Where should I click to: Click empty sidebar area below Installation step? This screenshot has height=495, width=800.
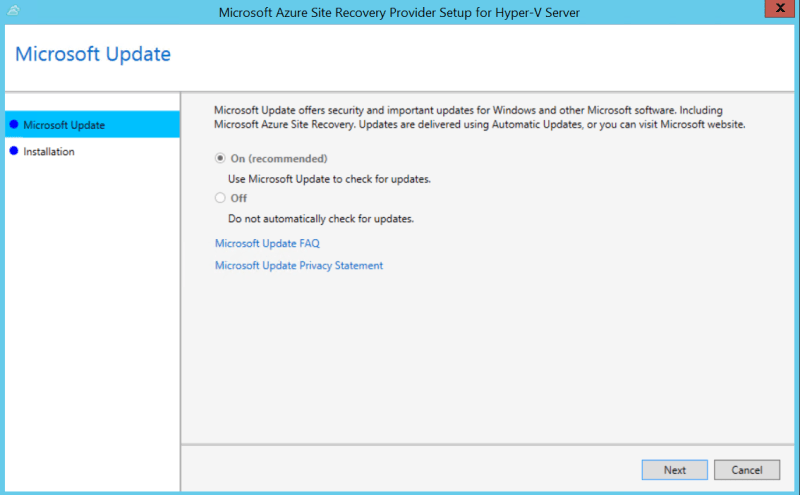click(90, 300)
